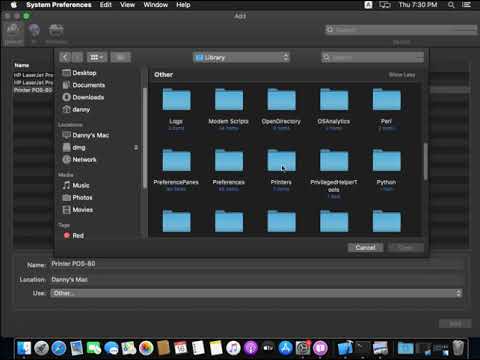Select Music in the sidebar
The image size is (480, 360).
tap(81, 185)
